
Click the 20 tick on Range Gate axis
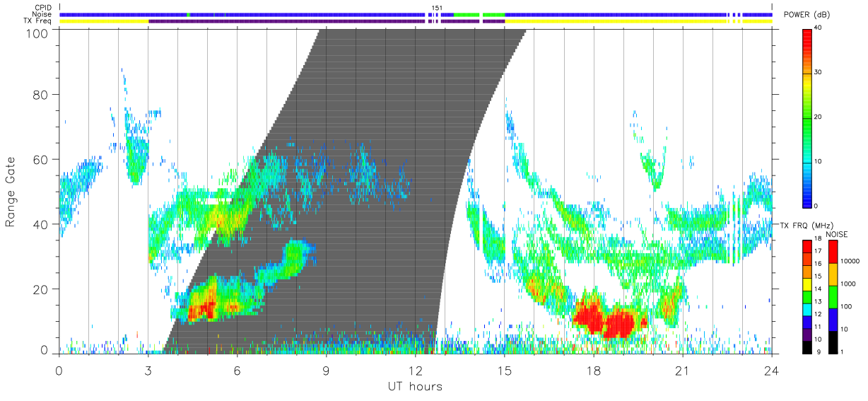pyautogui.click(x=41, y=289)
